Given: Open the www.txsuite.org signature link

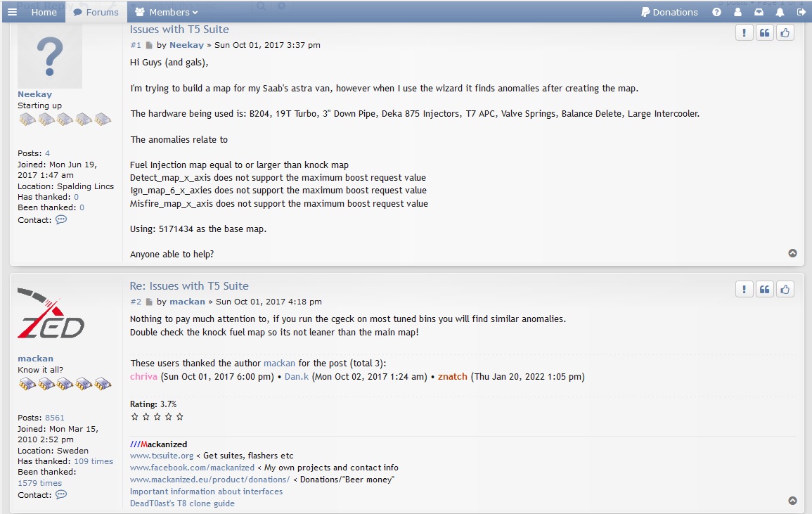Looking at the screenshot, I should click(162, 456).
